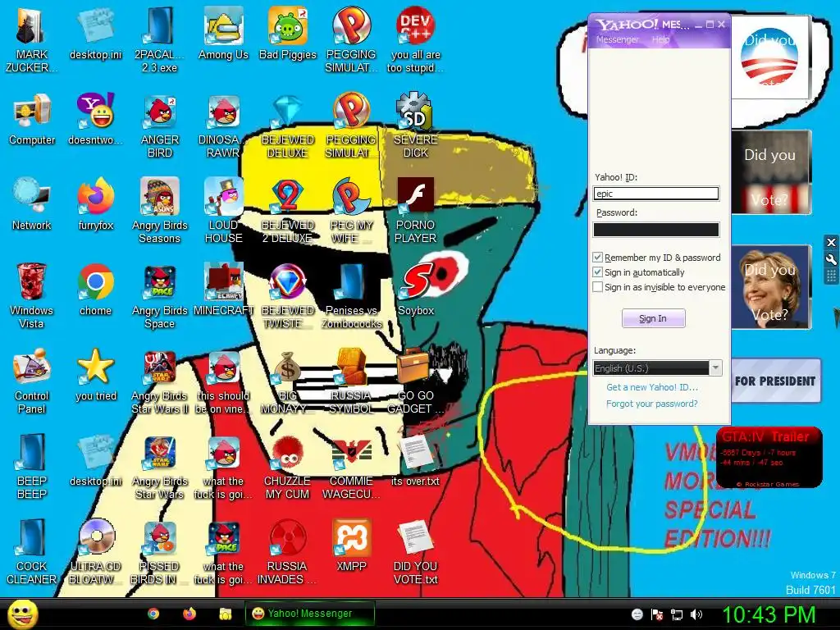Open the DID YOU VOTE.txt file
The image size is (840, 630).
click(x=416, y=550)
